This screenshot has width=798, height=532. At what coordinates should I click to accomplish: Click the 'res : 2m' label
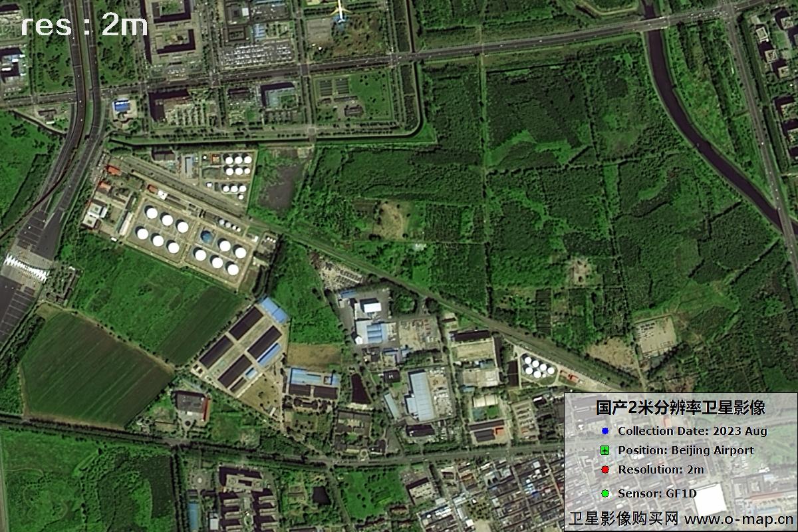tap(84, 25)
